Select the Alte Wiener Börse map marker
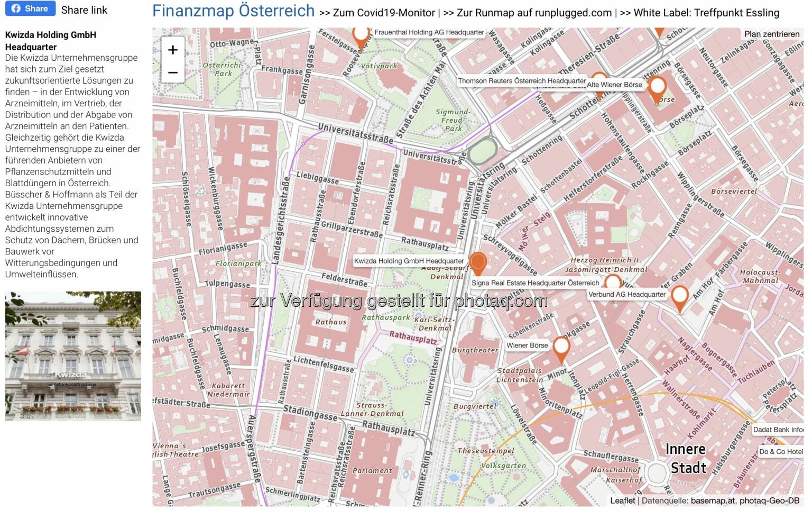 657,87
